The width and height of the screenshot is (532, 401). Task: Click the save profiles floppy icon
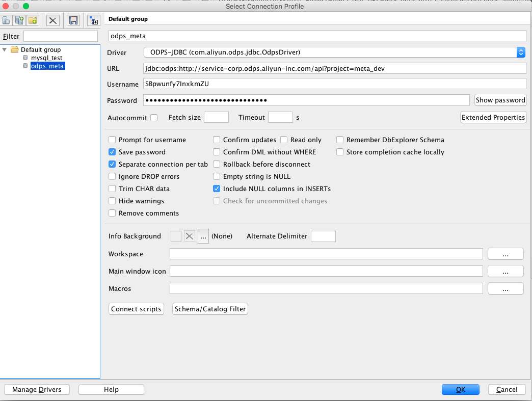coord(73,20)
